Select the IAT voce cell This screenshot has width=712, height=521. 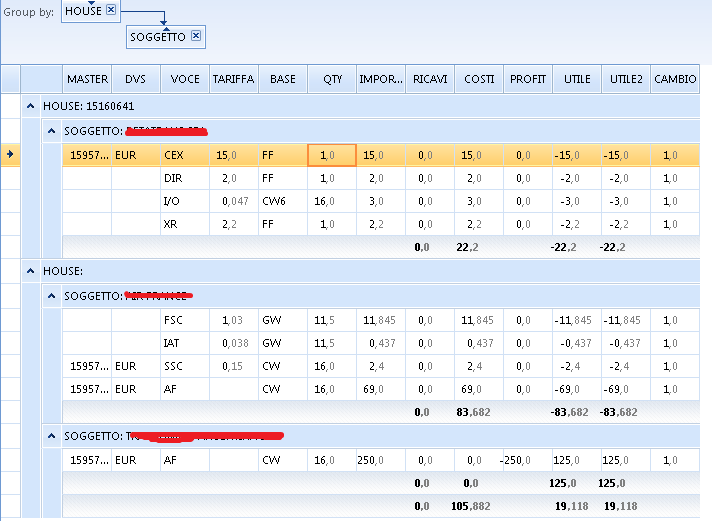coord(185,343)
